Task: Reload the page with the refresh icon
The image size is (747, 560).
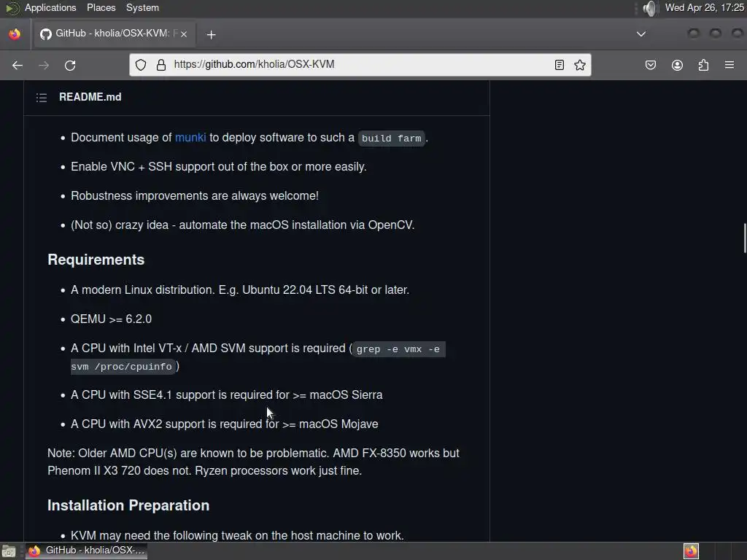Action: (x=70, y=65)
